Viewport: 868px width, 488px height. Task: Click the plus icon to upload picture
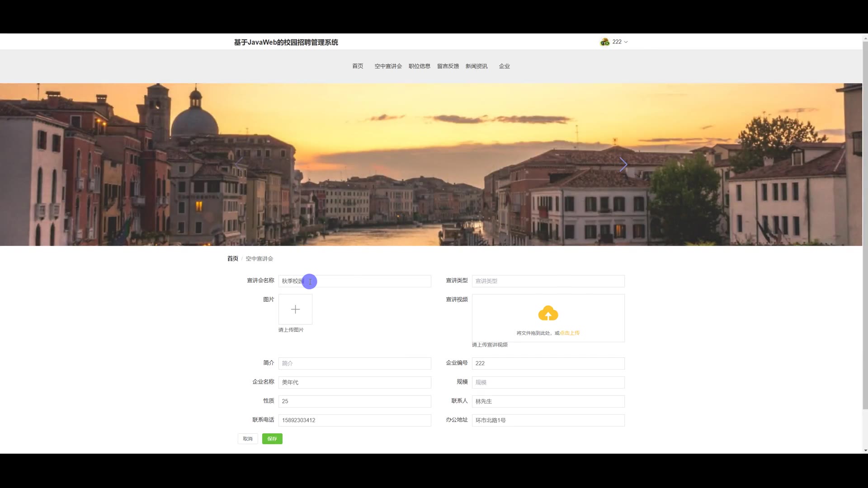[x=295, y=310]
